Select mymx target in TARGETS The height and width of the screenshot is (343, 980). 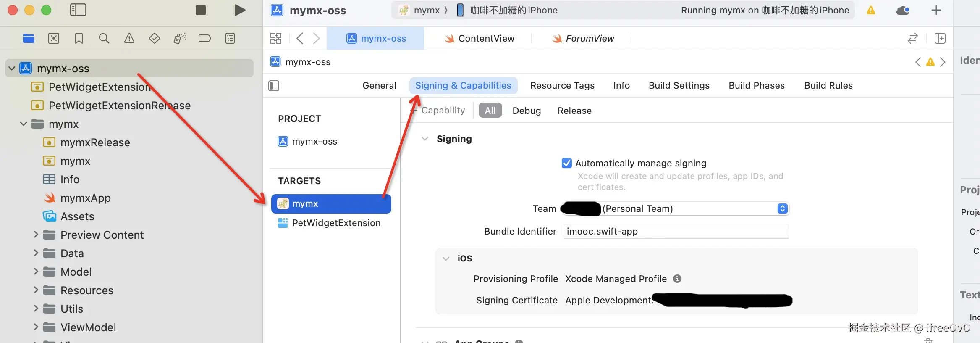click(x=331, y=204)
